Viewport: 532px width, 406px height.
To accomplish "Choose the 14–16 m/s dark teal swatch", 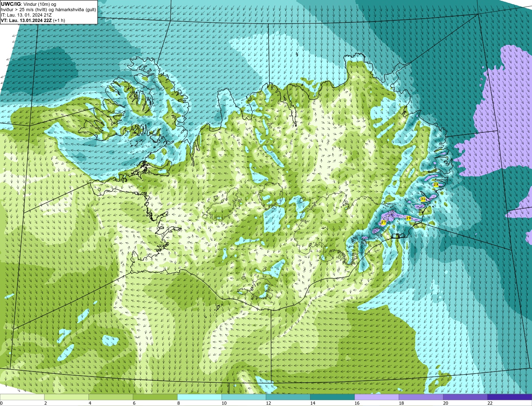I will 332,397.
